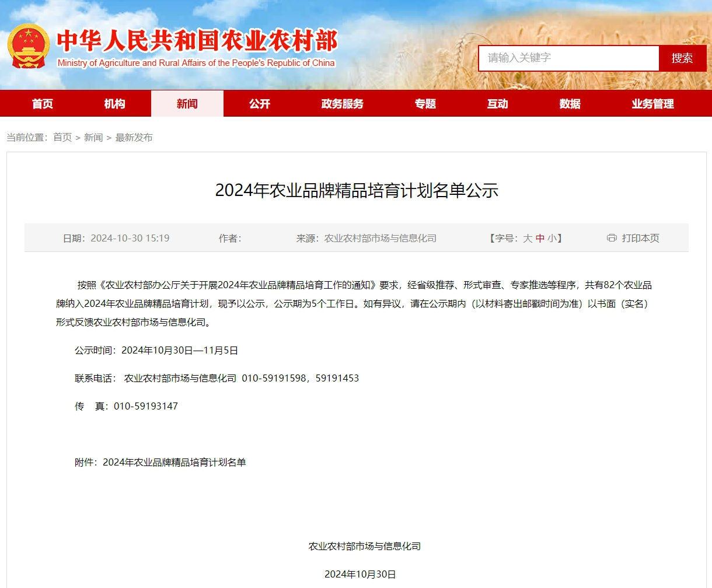
Task: Open the 首页 navigation tab
Action: click(43, 104)
